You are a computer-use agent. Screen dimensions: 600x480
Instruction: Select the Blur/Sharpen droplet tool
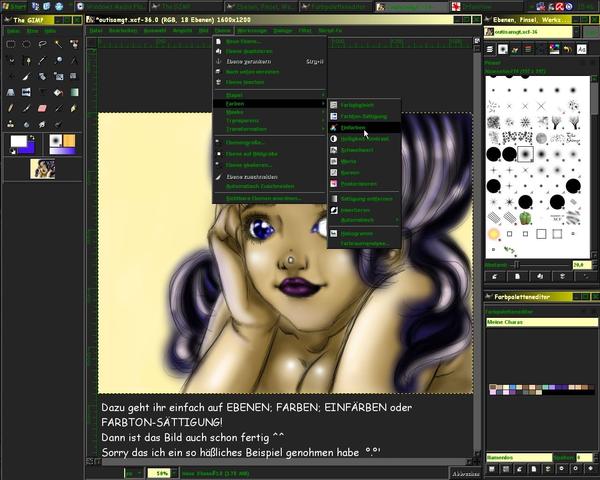[x=26, y=124]
